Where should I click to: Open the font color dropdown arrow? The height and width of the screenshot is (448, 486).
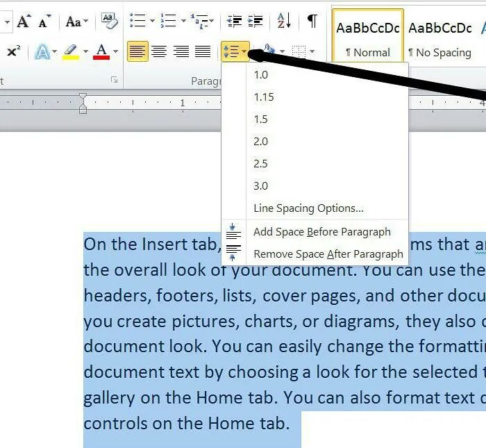pyautogui.click(x=116, y=51)
